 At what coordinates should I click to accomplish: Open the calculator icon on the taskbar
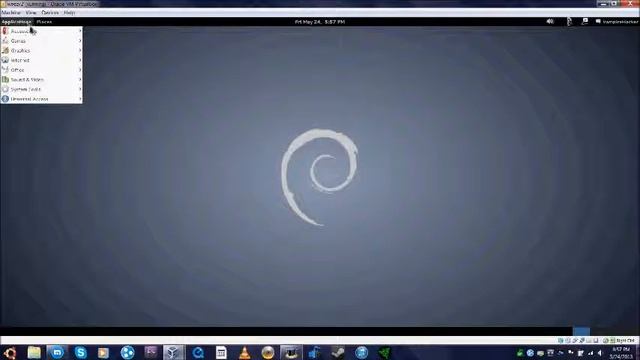point(221,352)
